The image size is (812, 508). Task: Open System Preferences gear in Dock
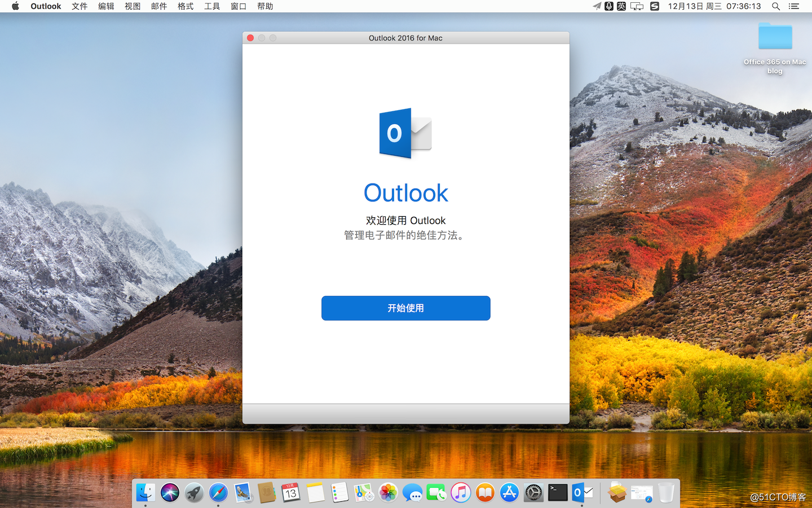click(533, 493)
